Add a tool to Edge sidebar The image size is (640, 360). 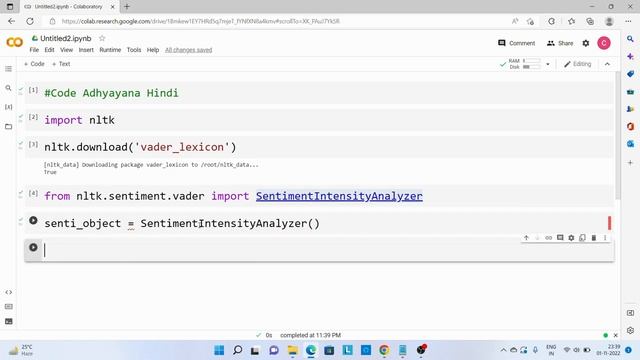coord(630,162)
